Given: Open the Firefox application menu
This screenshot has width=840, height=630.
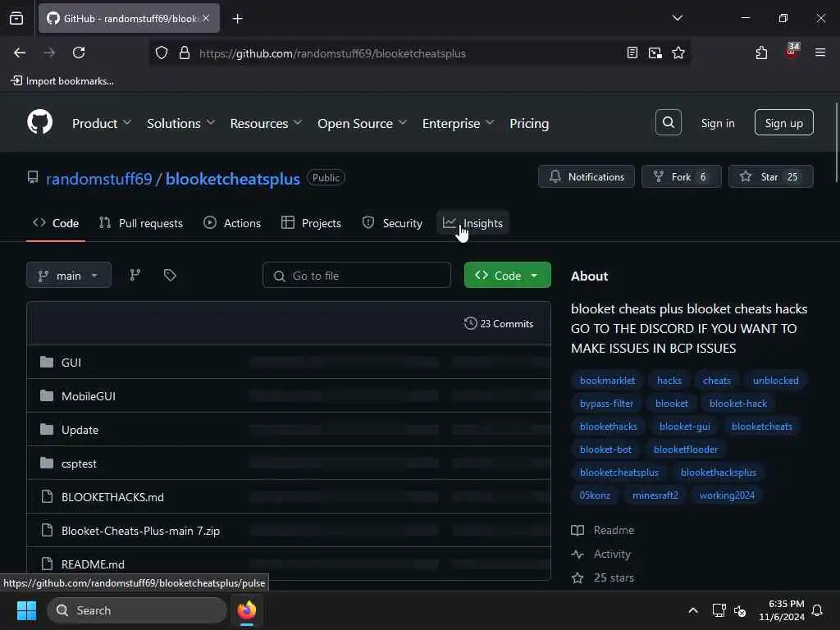Looking at the screenshot, I should tap(819, 52).
